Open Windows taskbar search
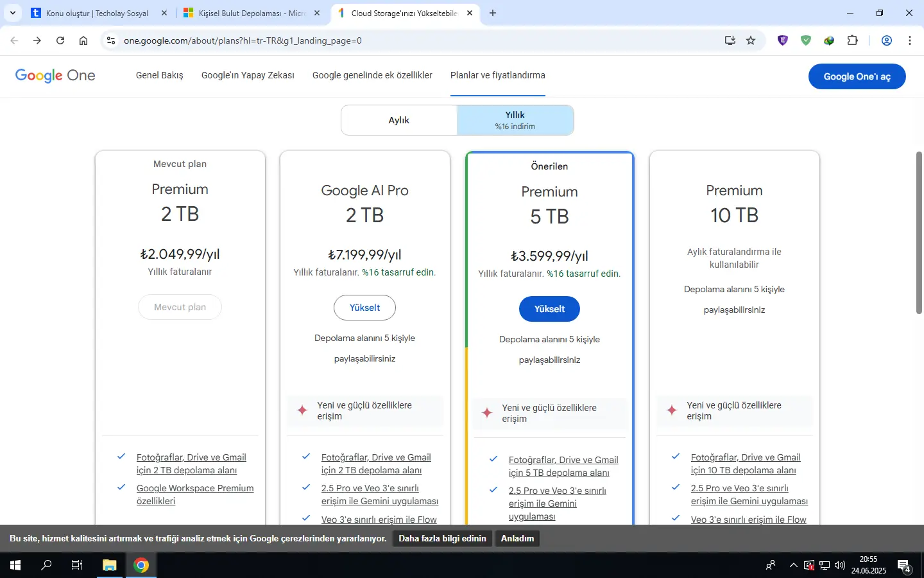924x578 pixels. (x=46, y=565)
